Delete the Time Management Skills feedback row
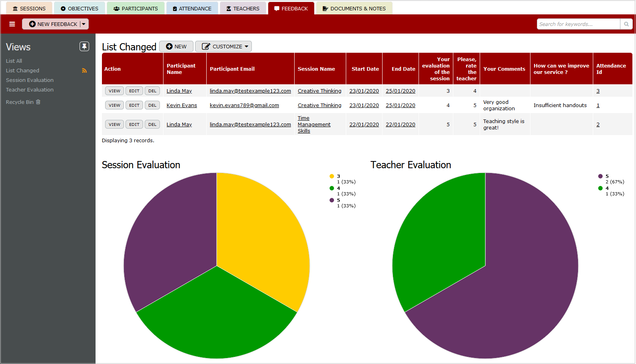The width and height of the screenshot is (636, 364). tap(152, 125)
